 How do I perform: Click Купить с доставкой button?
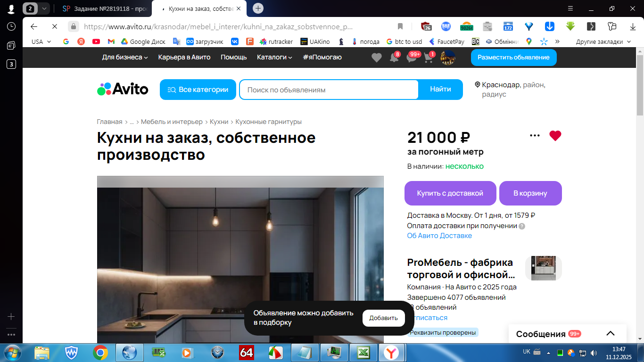coord(450,193)
